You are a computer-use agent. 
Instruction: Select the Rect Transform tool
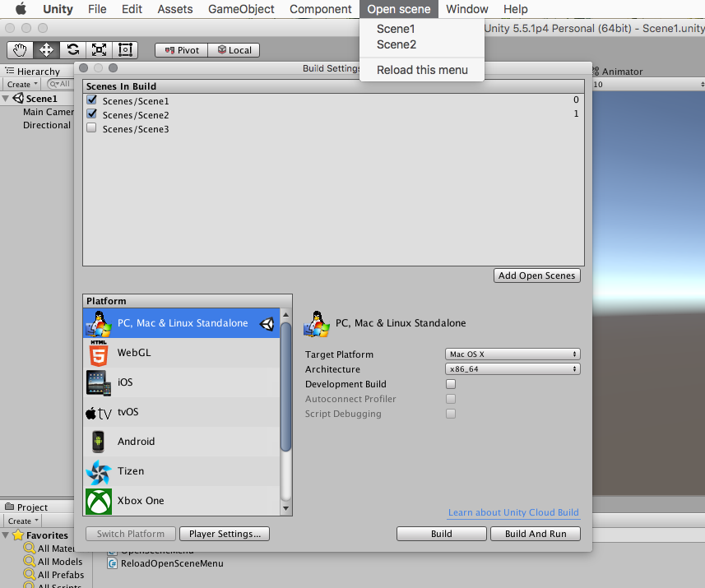[125, 50]
